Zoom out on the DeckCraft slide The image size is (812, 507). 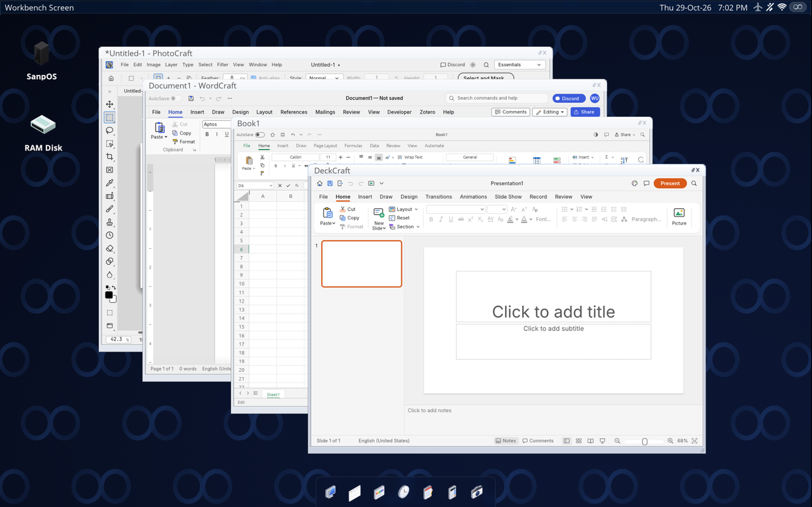(x=617, y=441)
